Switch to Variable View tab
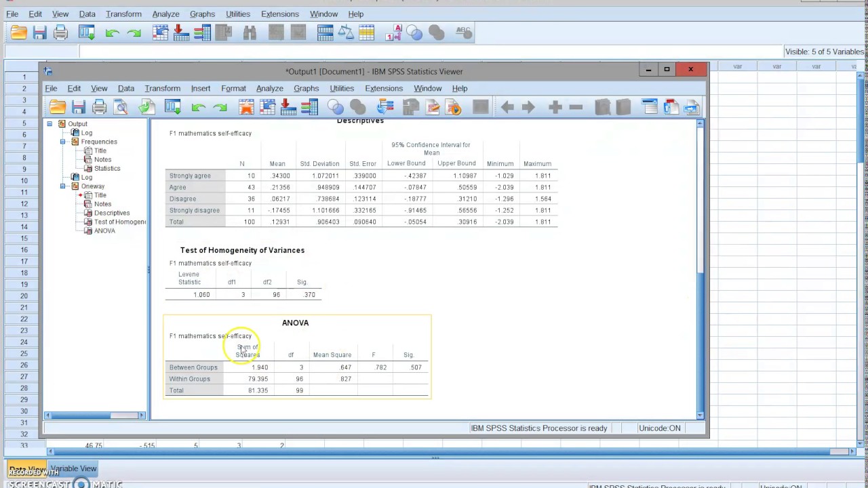Screen dimensions: 868x488 (73, 468)
